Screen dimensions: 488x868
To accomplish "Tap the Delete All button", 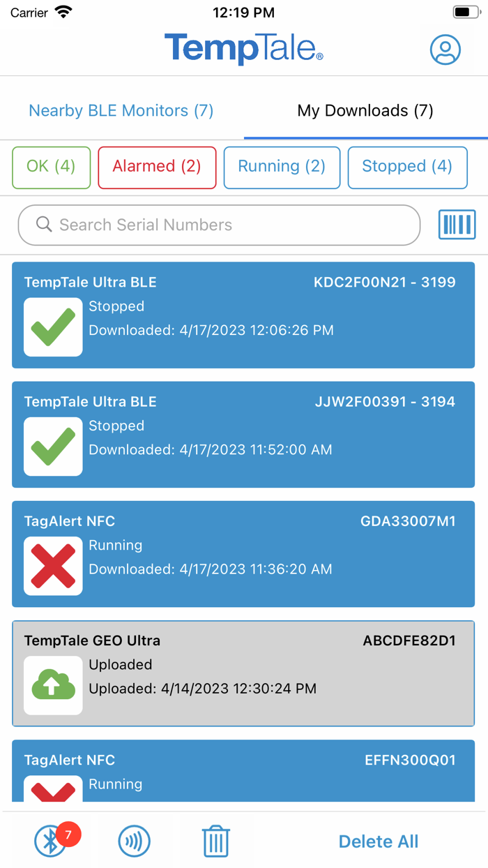I will click(x=378, y=841).
